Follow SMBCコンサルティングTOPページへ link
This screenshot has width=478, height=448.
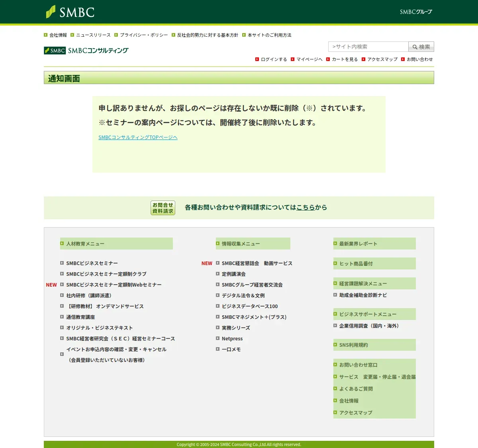(138, 137)
